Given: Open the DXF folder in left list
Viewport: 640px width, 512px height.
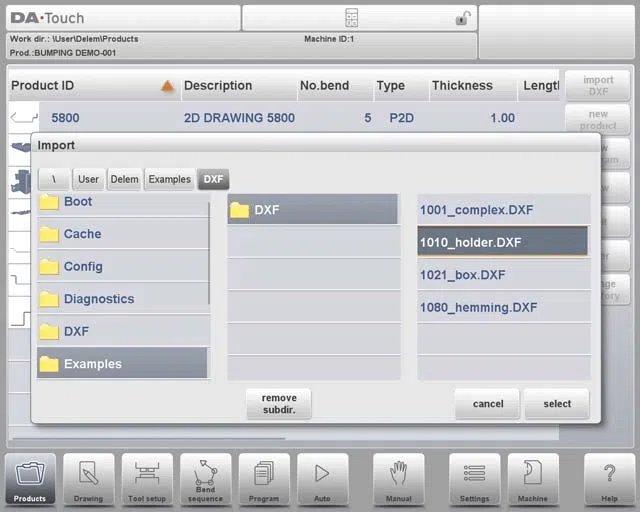Looking at the screenshot, I should pos(122,331).
